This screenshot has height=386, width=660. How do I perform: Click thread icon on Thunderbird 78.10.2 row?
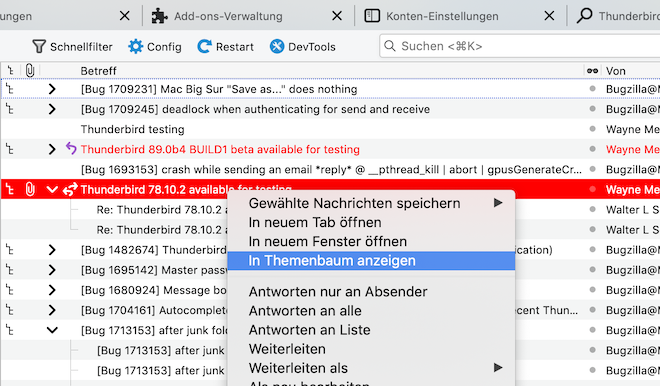tap(10, 189)
